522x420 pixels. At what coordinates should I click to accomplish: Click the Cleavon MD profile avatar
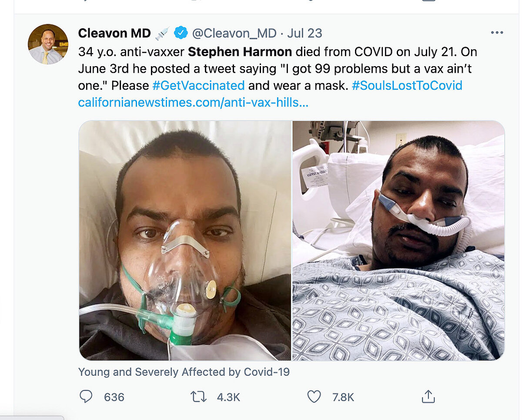click(48, 44)
